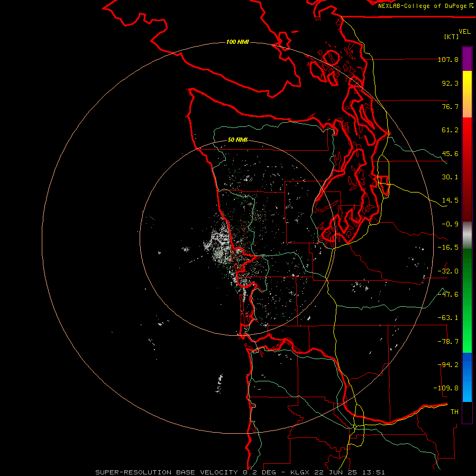The width and height of the screenshot is (476, 476).
Task: Click the -16.5 velocity scale value
Action: [448, 248]
